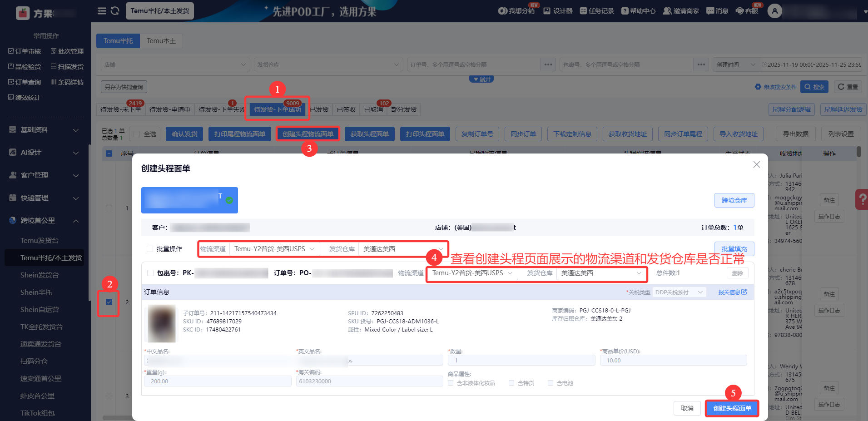Toggle the table header checkbox
This screenshot has height=421, width=868.
point(109,154)
